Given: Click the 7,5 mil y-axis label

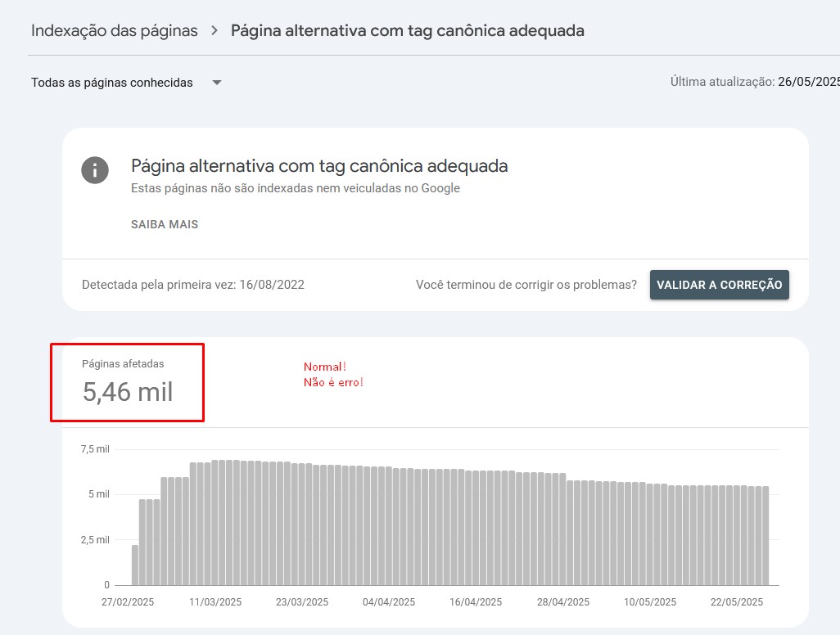Looking at the screenshot, I should pos(95,449).
